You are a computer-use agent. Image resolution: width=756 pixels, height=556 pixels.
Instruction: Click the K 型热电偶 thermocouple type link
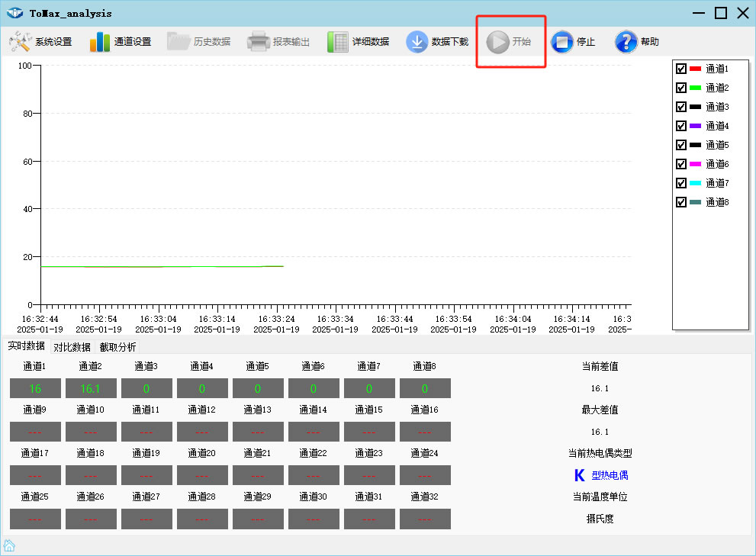point(602,475)
